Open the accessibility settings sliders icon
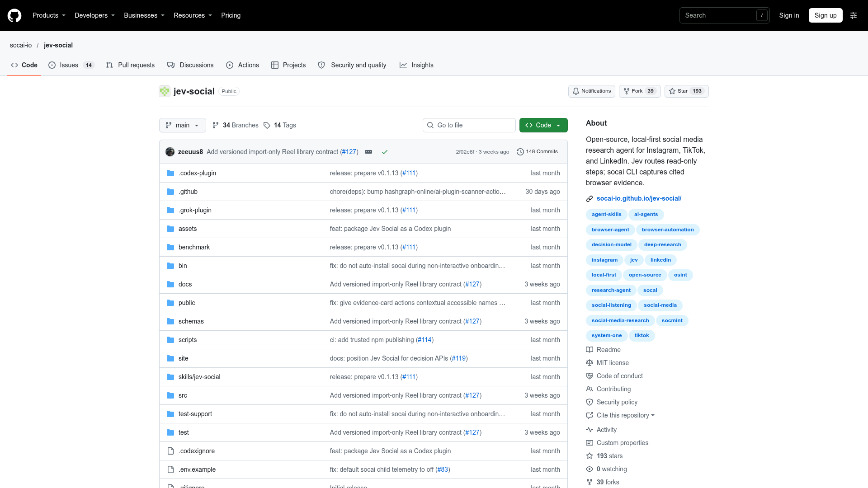This screenshot has width=868, height=488. 854,15
